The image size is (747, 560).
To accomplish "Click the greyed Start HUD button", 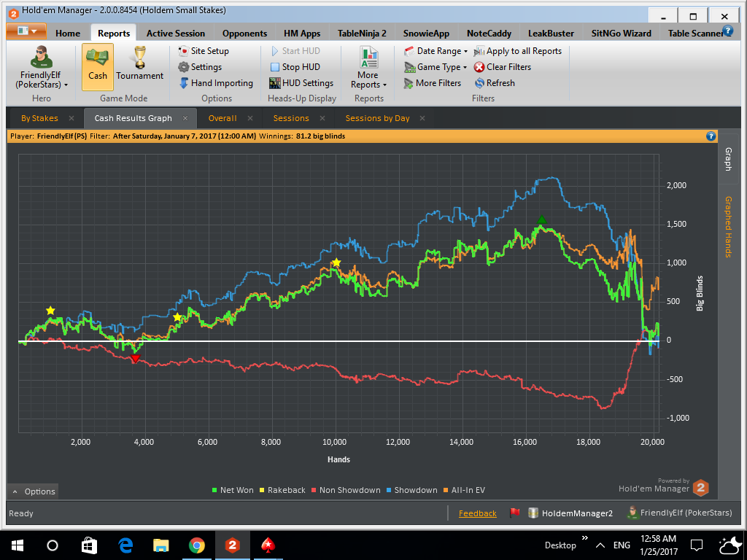I will 295,51.
